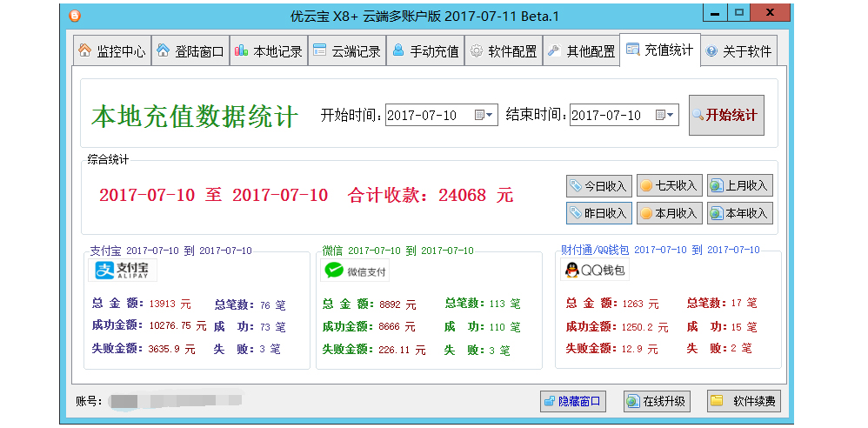Click Alipay 成功 73 笔 value

[272, 327]
